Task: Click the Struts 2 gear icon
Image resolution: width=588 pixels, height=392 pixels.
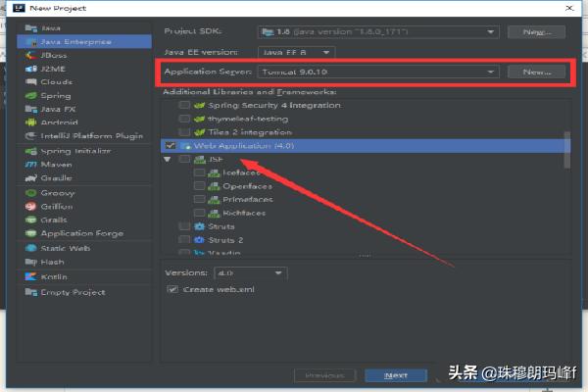Action: tap(200, 240)
